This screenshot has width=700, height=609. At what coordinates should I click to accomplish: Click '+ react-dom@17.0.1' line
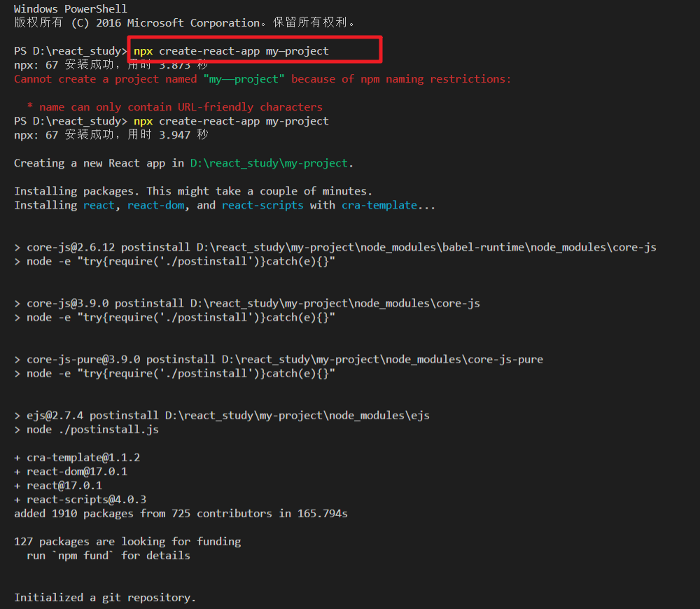click(x=71, y=472)
